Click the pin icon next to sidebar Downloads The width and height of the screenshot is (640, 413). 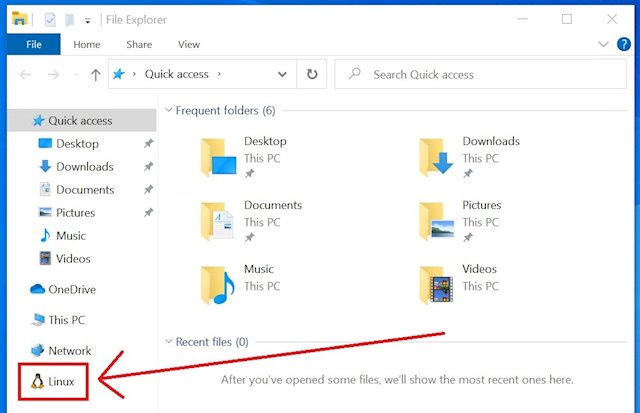[148, 166]
